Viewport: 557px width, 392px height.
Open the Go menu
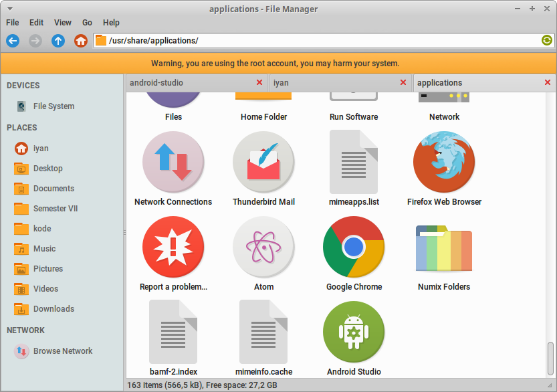(87, 22)
